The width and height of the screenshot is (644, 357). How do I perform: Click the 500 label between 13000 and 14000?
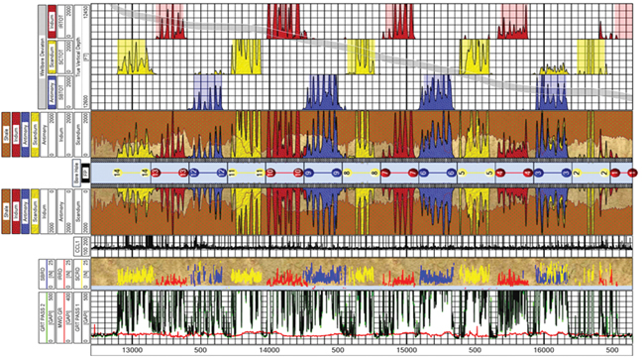(200, 350)
